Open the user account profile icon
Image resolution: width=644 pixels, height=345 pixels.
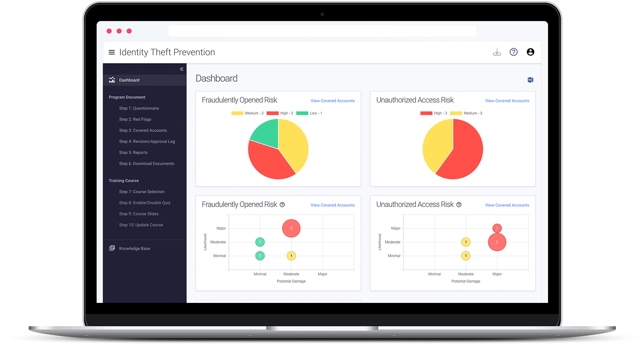[530, 52]
